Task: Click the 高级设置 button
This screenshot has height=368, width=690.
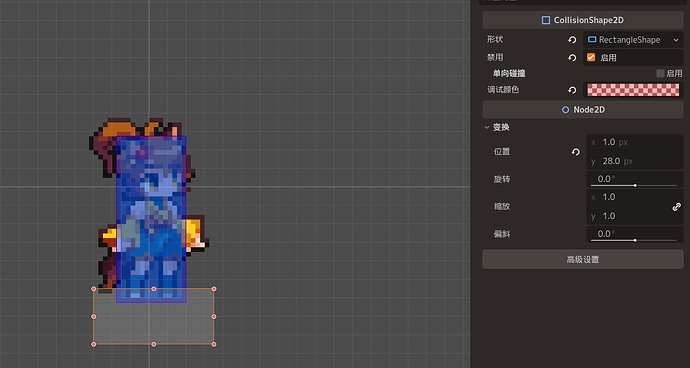Action: tap(583, 259)
